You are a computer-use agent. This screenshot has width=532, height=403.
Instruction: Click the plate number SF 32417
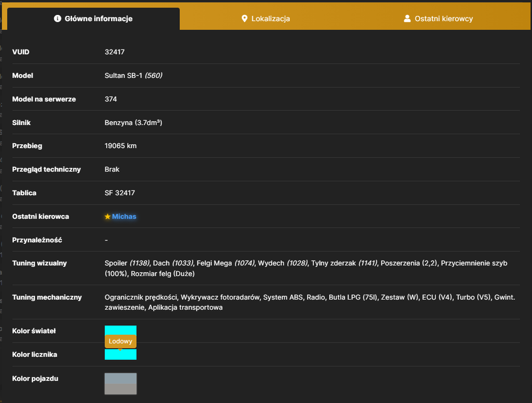(x=120, y=193)
